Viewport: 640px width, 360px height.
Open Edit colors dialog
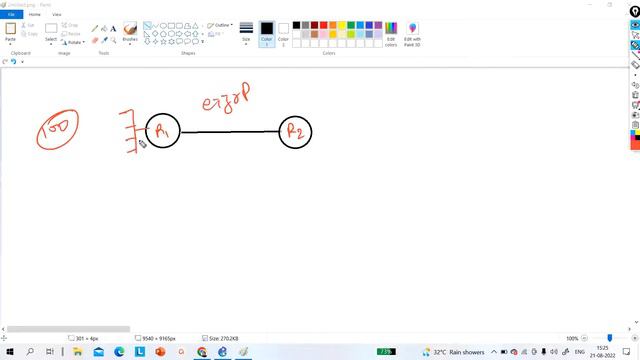[391, 34]
